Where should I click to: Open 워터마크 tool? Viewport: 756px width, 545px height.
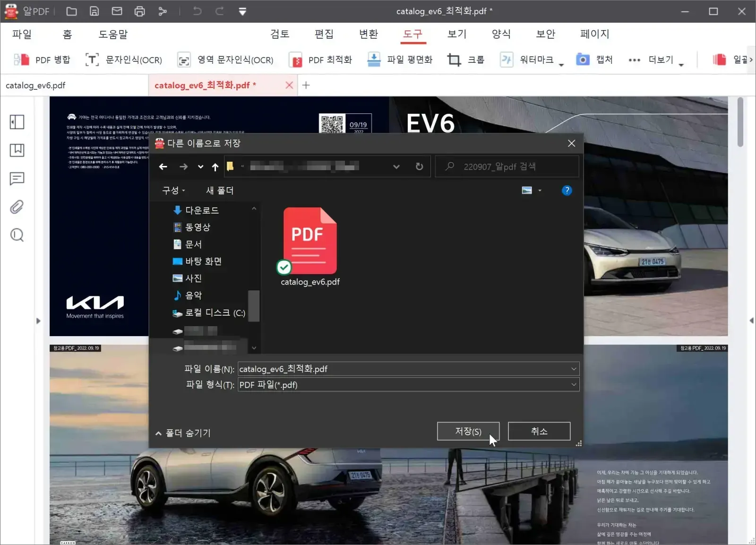(x=527, y=60)
